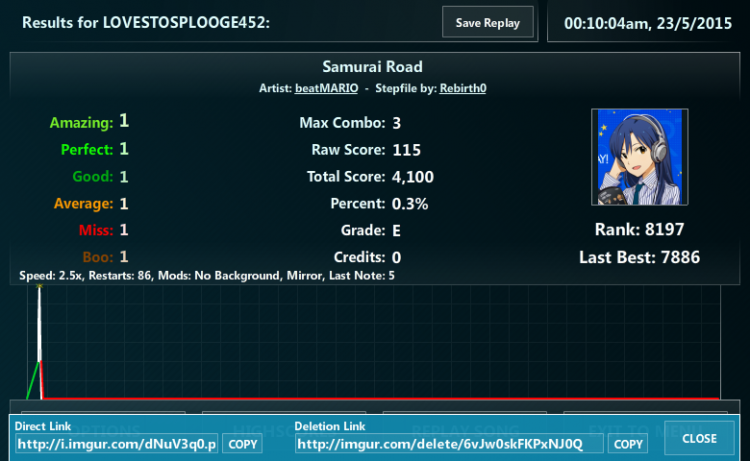Click the Total Score value 4,100
Screen dimensions: 750x461
(412, 177)
